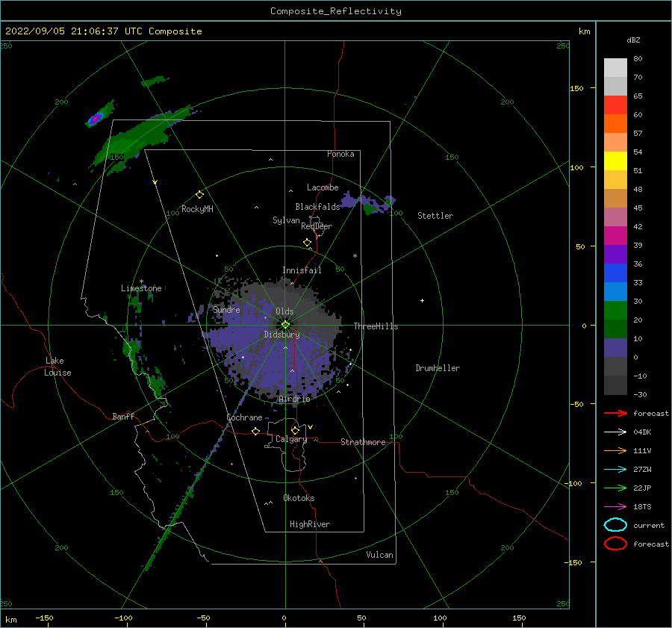Click the Cochrane city label

pyautogui.click(x=244, y=417)
